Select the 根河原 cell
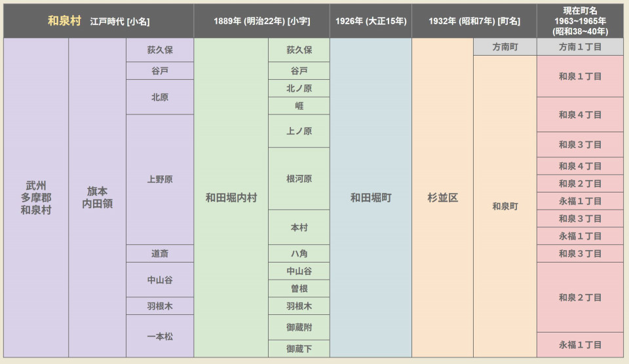Viewport: 629px width, 364px height. pyautogui.click(x=299, y=179)
